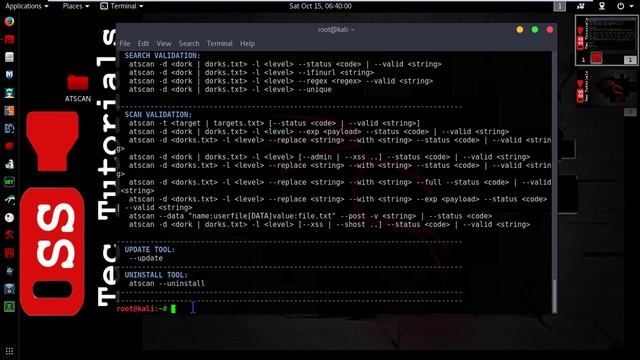The width and height of the screenshot is (640, 360).
Task: Minimize the terminal with yellow button
Action: tap(520, 29)
